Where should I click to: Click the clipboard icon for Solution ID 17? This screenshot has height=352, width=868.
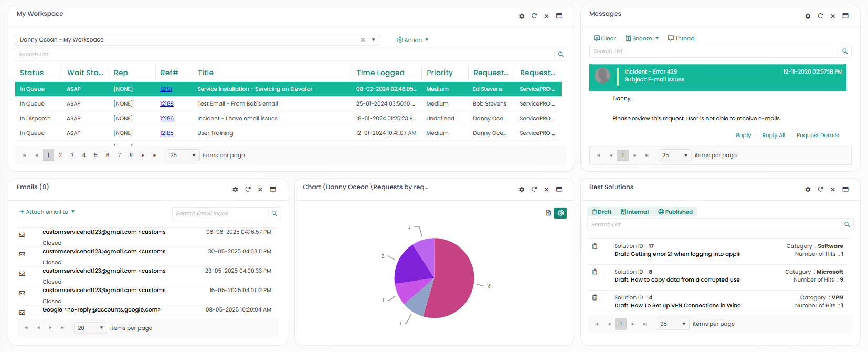[595, 246]
